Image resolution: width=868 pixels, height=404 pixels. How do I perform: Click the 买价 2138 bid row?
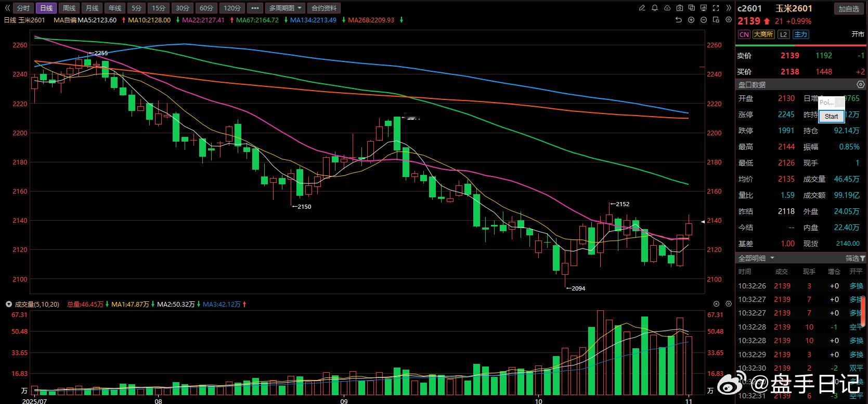tap(801, 72)
